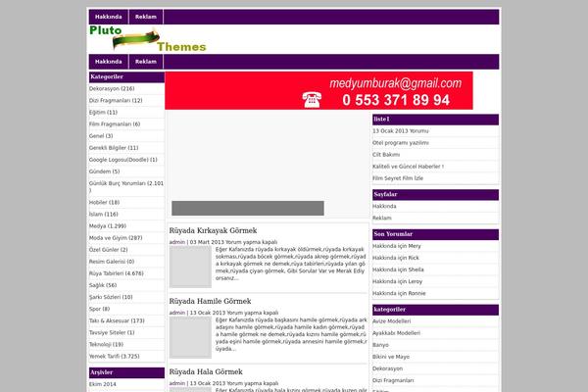Open the Dizi Fragmanları (12) category in the left sidebar

116,101
